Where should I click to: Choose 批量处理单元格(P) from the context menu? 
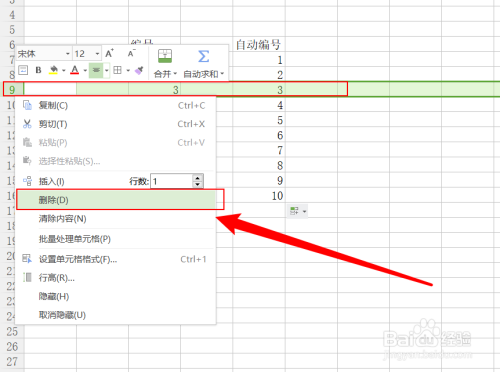click(115, 239)
